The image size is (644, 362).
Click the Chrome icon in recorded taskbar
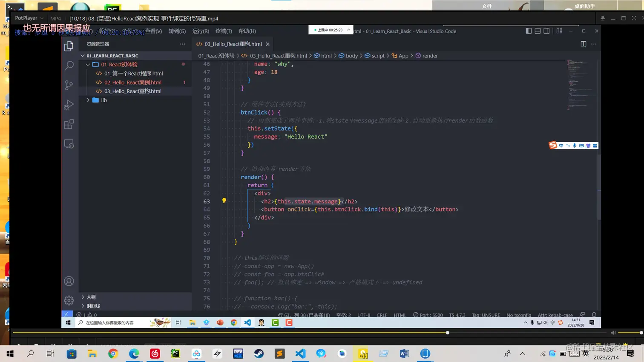[x=234, y=322]
